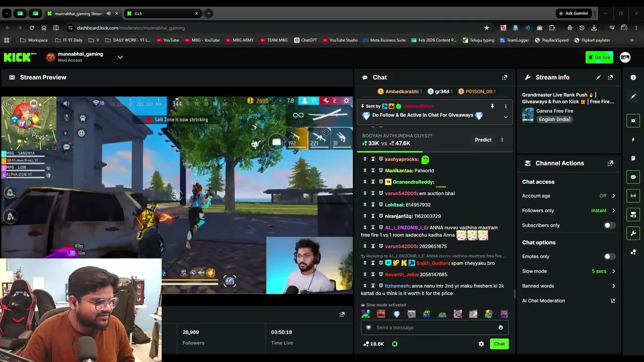This screenshot has height=362, width=644.
Task: Open prediction three-dot options menu
Action: tap(502, 140)
